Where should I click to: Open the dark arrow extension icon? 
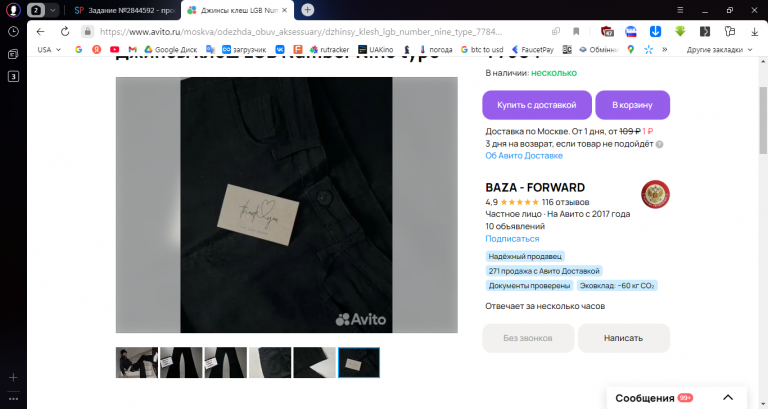(705, 31)
